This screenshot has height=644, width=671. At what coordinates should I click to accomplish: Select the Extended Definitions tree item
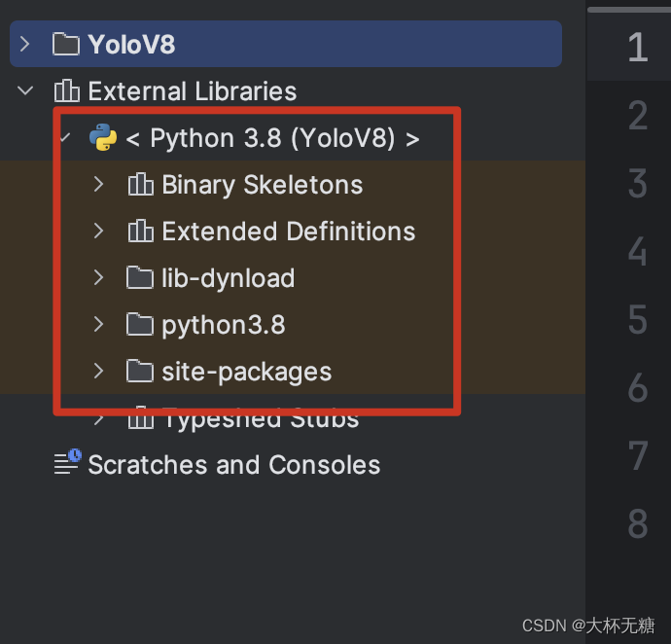click(288, 232)
